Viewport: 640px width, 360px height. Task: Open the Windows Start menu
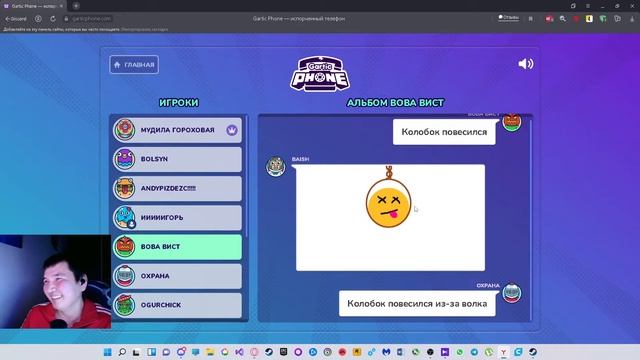[x=107, y=352]
